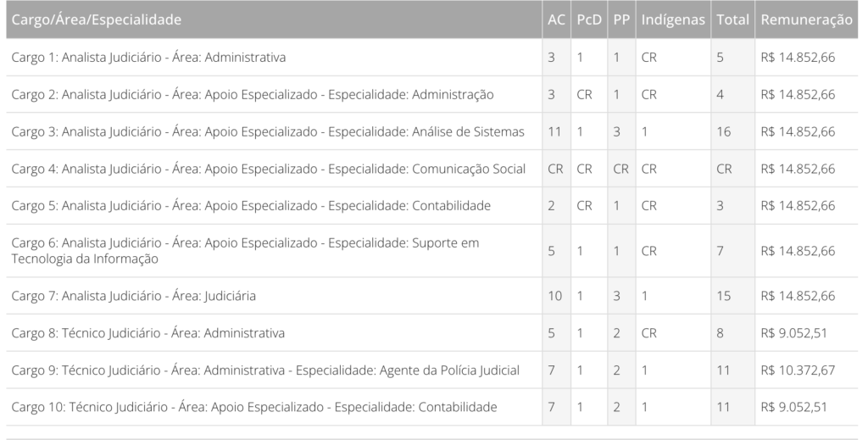The image size is (868, 440).
Task: Click Cargo 2 Especialidade Administração text
Action: coord(253,95)
